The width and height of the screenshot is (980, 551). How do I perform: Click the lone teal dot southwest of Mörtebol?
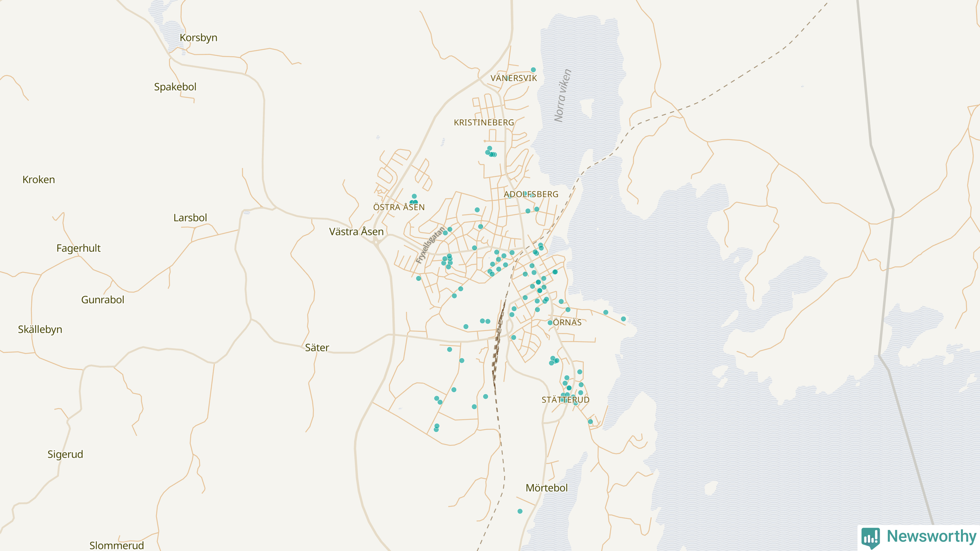[x=520, y=511]
